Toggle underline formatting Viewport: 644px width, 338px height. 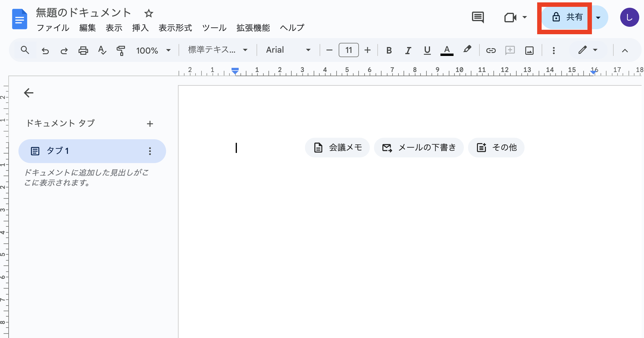tap(427, 51)
